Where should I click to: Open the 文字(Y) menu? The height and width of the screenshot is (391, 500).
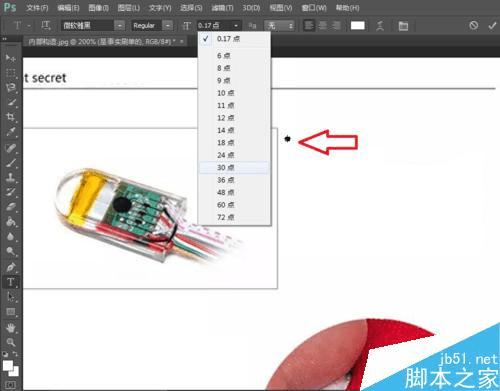pos(160,8)
